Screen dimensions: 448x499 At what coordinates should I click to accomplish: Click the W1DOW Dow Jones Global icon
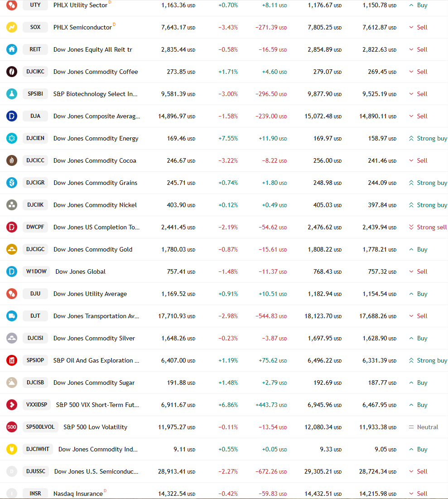click(12, 271)
